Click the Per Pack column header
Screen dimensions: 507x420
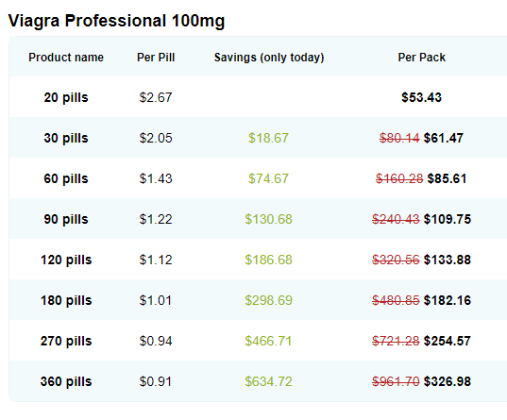(x=422, y=58)
